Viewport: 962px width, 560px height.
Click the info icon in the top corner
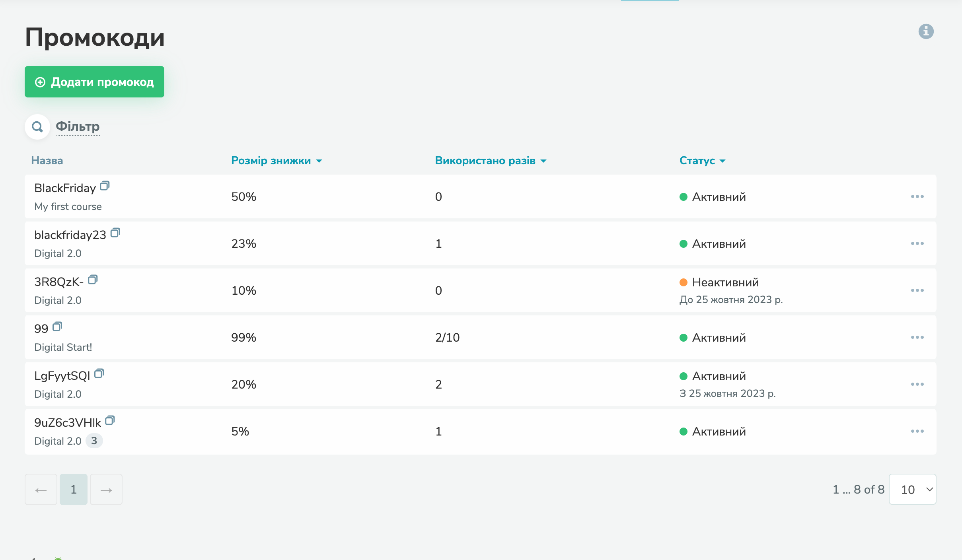pyautogui.click(x=926, y=31)
